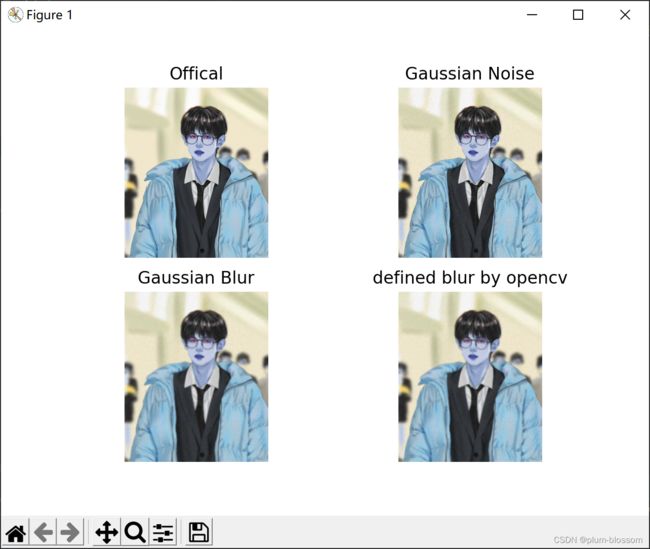Select the Offical subplot image
The height and width of the screenshot is (549, 650).
tap(196, 172)
